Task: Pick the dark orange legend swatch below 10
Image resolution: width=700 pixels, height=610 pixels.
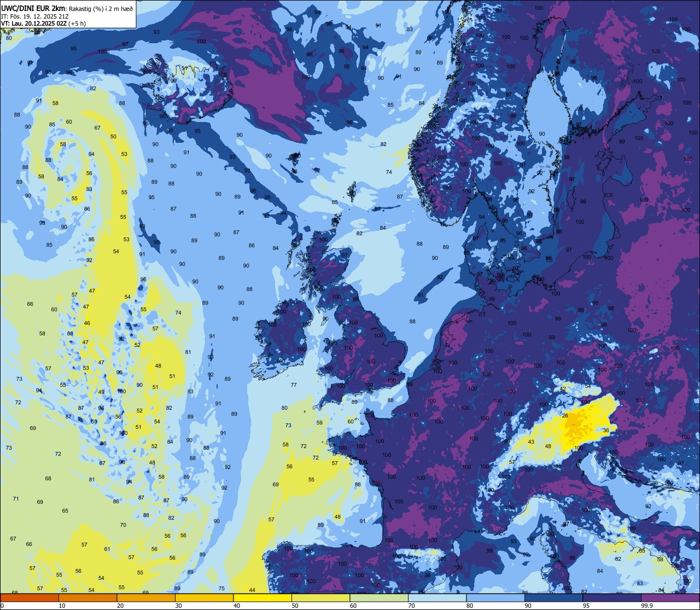Action: 30,597
